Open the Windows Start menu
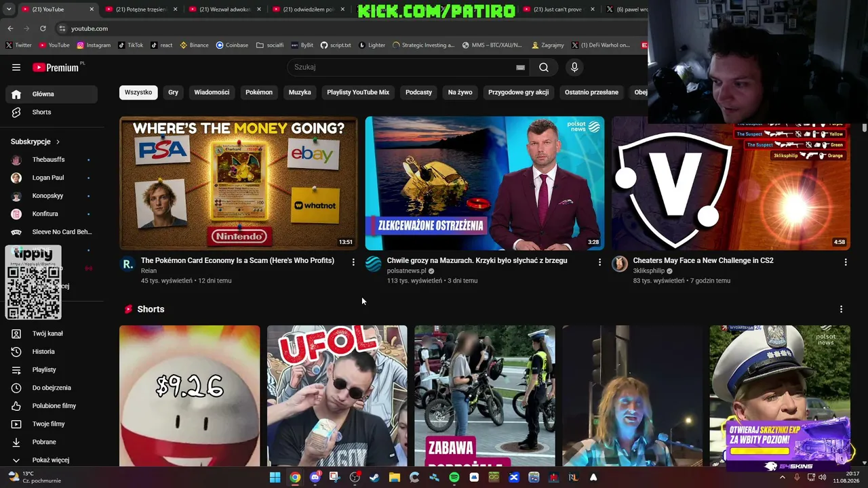This screenshot has width=868, height=488. point(275,477)
